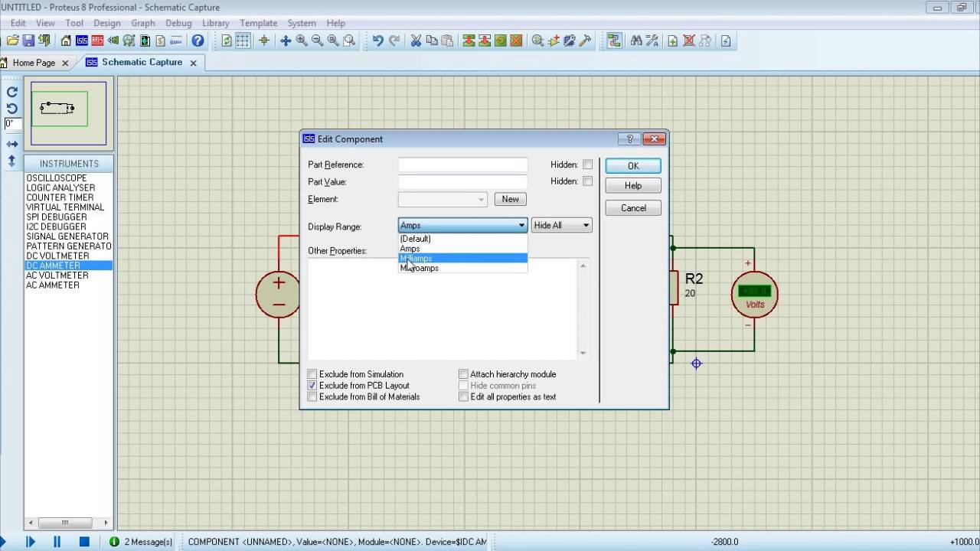
Task: Open the Hide All visibility dropdown
Action: point(562,225)
